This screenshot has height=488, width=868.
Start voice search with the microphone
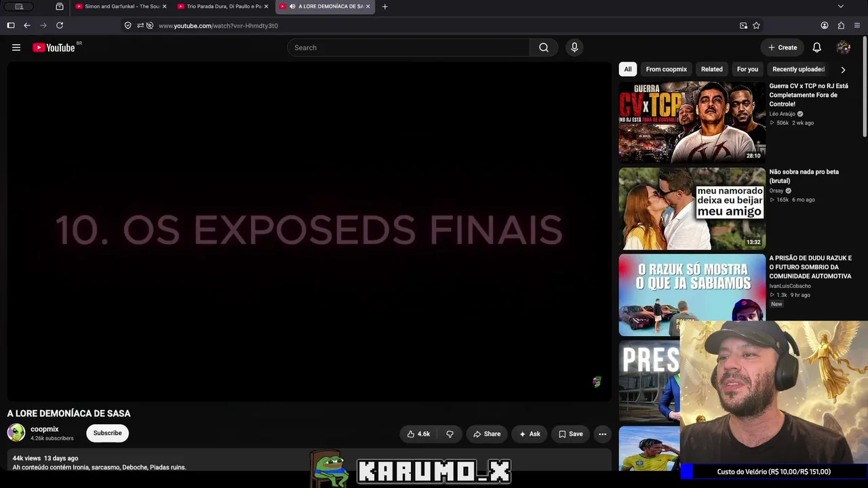click(x=574, y=47)
